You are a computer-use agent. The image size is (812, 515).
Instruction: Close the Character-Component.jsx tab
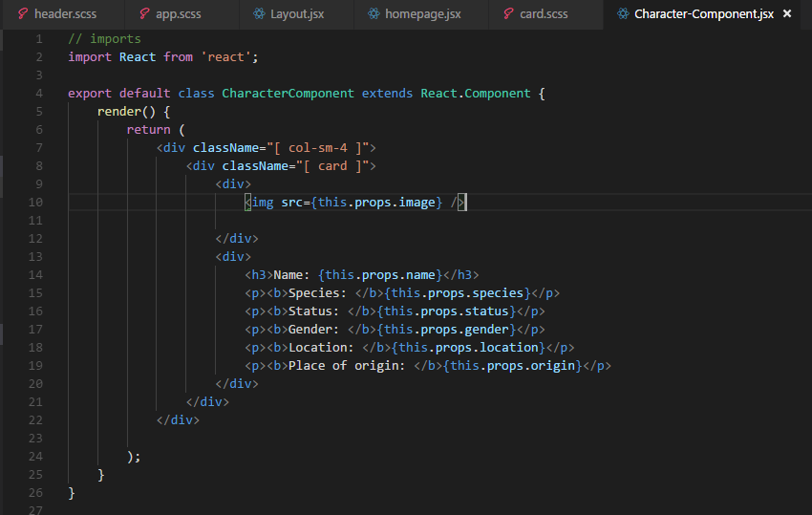787,14
